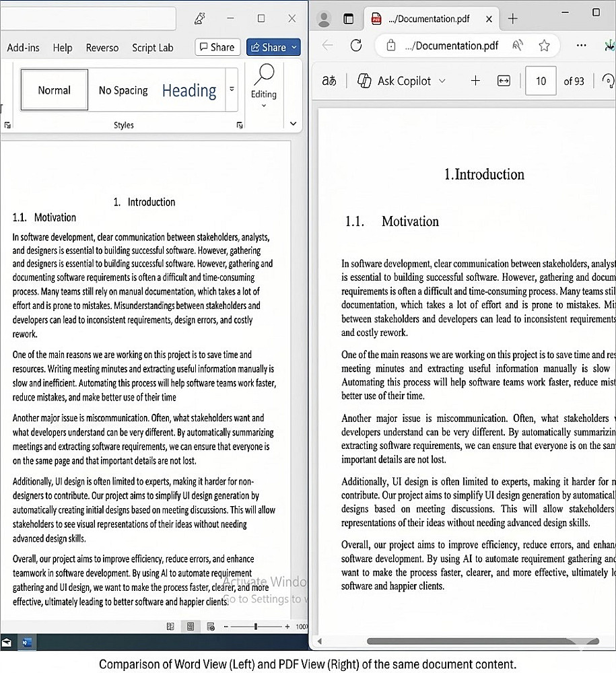Screen dimensions: 616x673
Task: Click the left arrow of PDF scrollbar
Action: tap(320, 641)
